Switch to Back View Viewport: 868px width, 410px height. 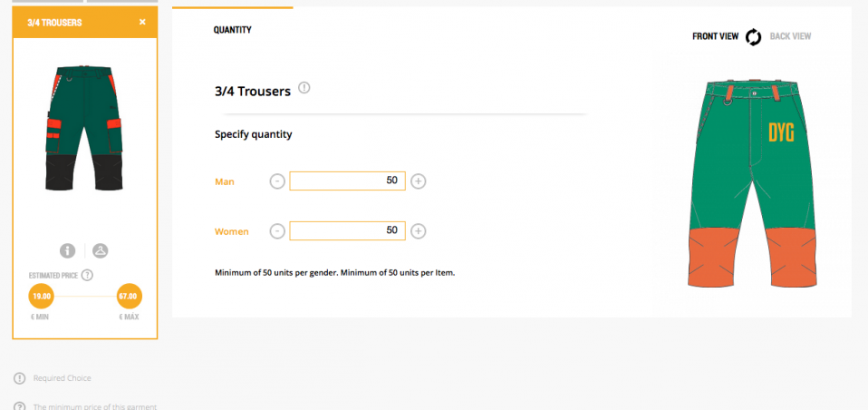point(790,37)
